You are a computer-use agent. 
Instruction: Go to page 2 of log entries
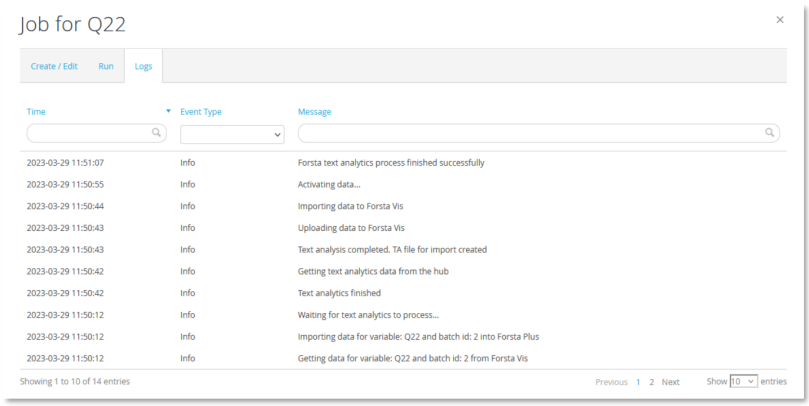pos(652,382)
